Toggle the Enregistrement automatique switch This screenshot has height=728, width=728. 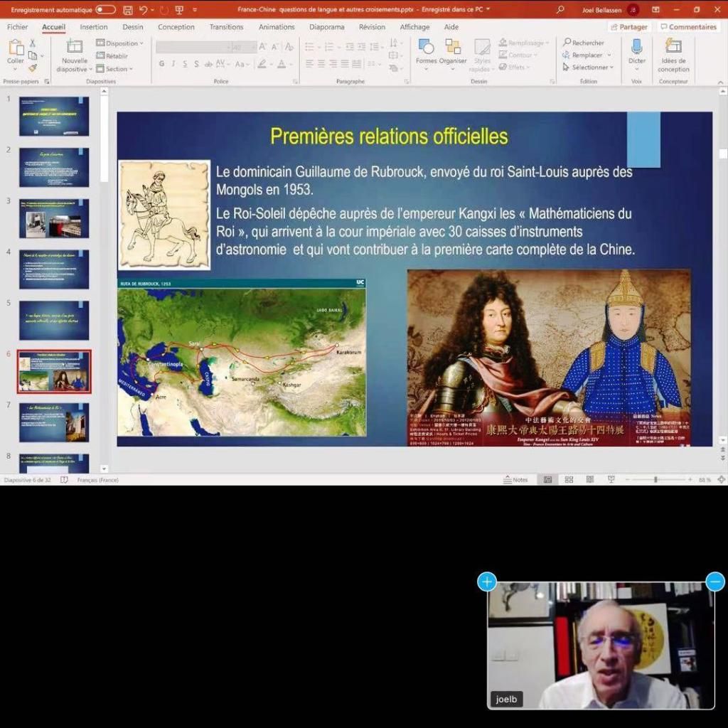pyautogui.click(x=105, y=10)
